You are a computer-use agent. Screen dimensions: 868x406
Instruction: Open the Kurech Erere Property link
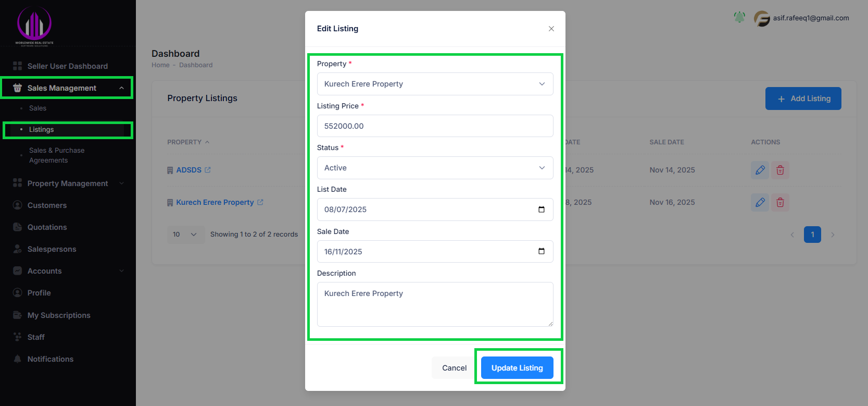pyautogui.click(x=215, y=202)
